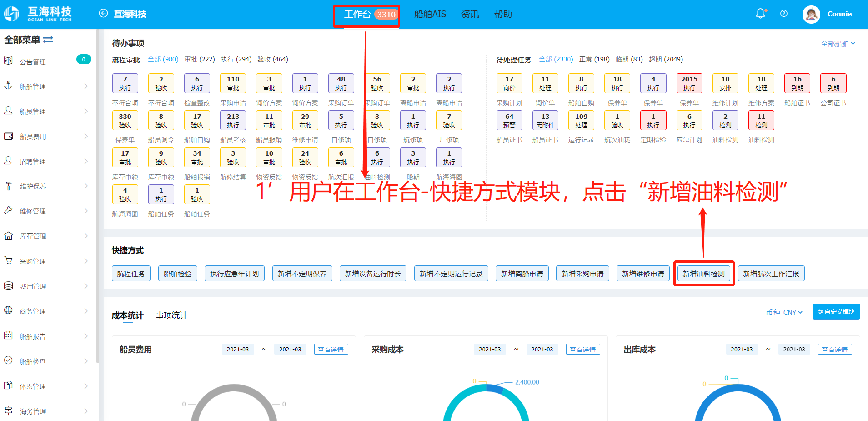Screen dimensions: 868x421
Task: Filter pending tasks by 临期 (83)
Action: [629, 60]
